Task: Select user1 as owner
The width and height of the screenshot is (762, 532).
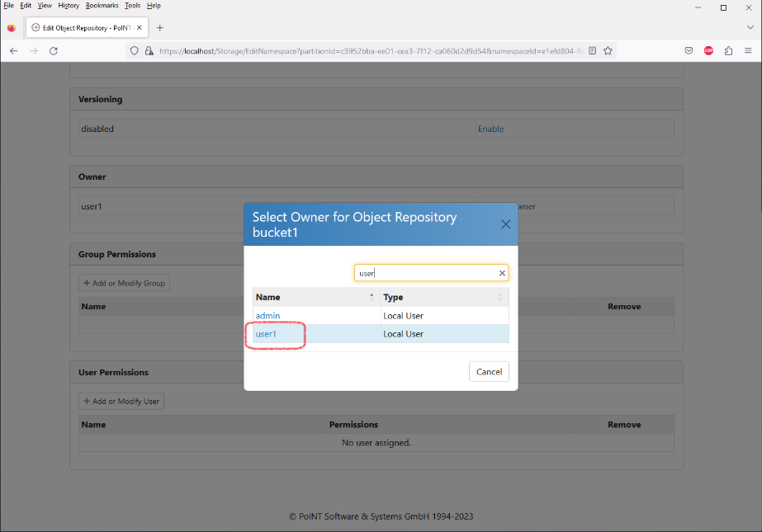Action: coord(266,334)
